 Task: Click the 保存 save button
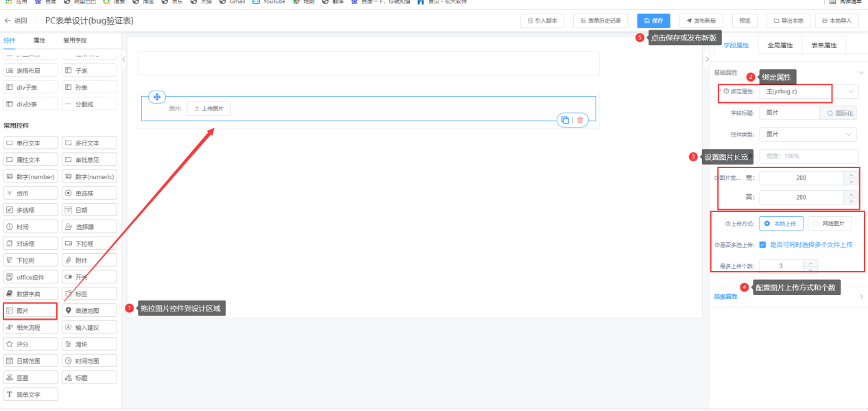[x=653, y=21]
